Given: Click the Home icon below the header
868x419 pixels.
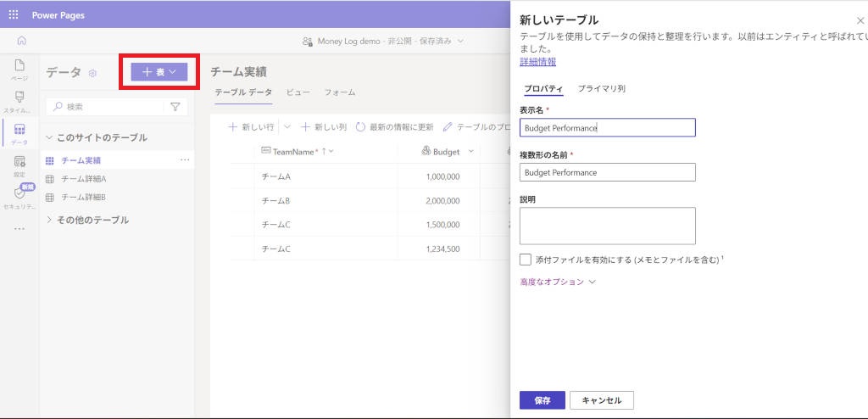Looking at the screenshot, I should 21,41.
